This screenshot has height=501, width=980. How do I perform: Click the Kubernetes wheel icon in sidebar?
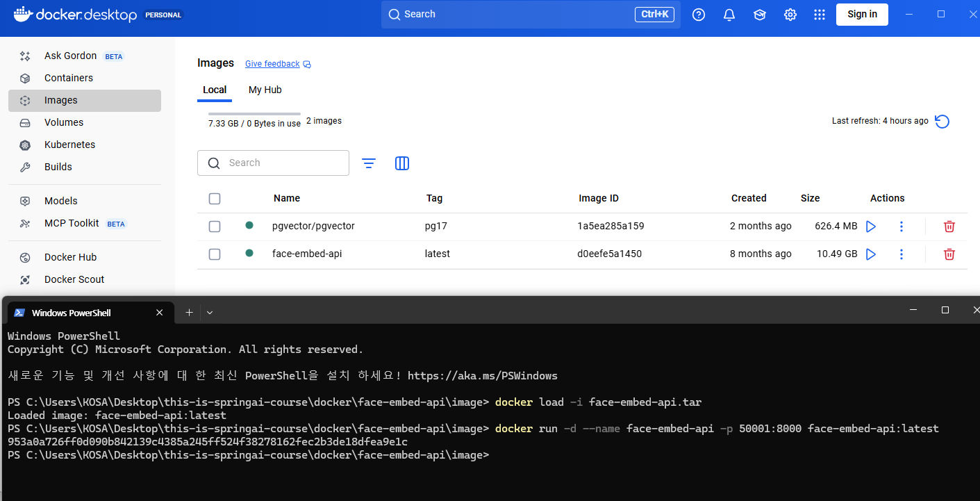25,145
